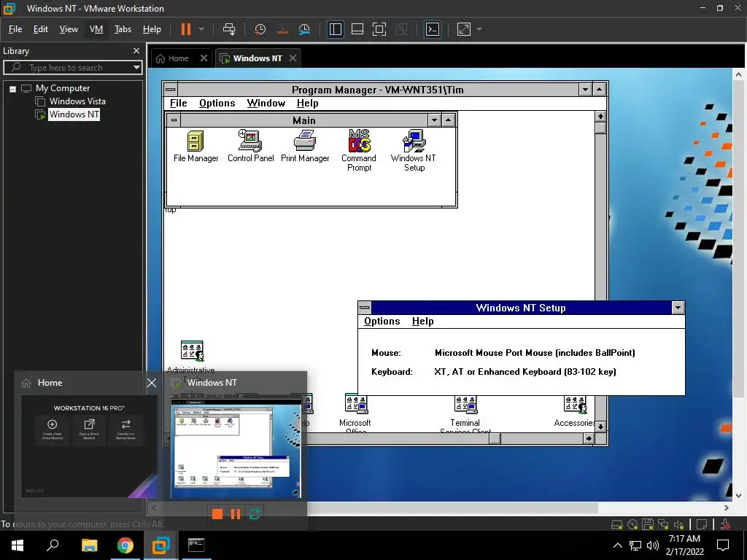Open the VMware Help menu

(x=152, y=29)
